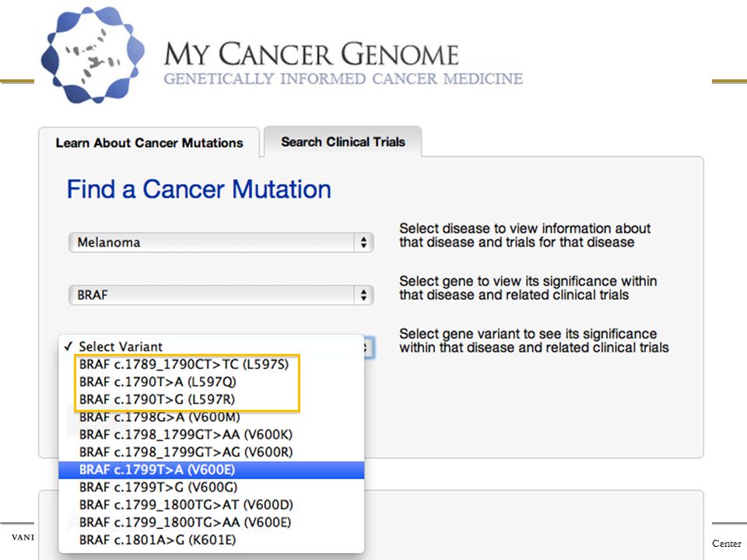Switch to Search Clinical Trials tab

343,142
